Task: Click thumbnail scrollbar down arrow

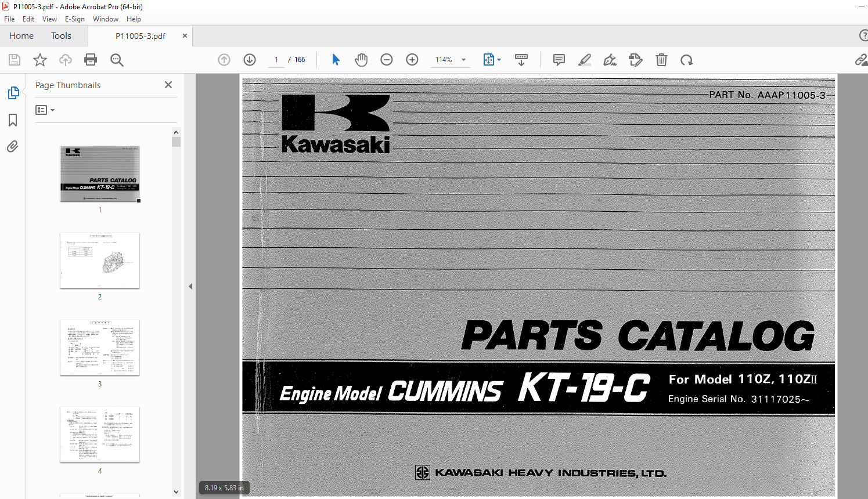Action: 177,492
